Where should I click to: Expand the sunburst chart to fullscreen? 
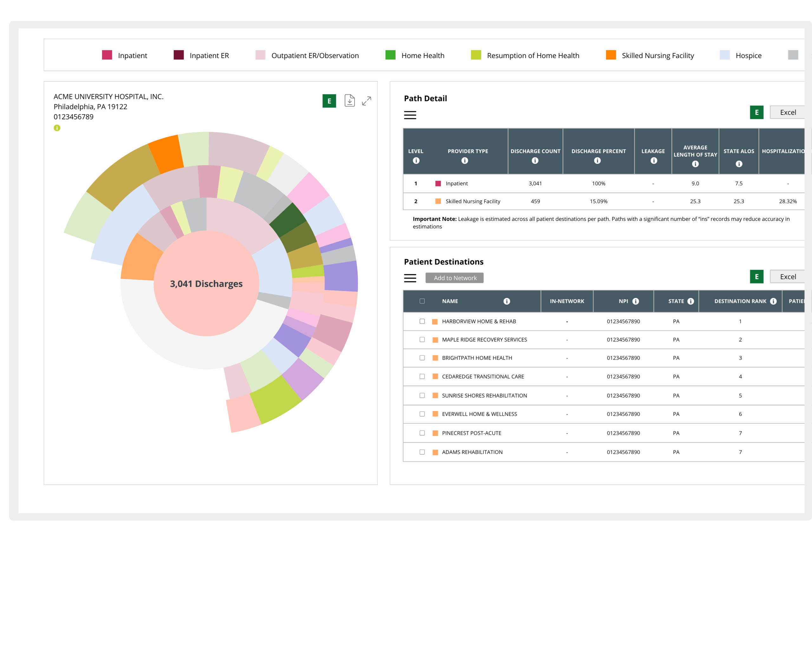366,101
